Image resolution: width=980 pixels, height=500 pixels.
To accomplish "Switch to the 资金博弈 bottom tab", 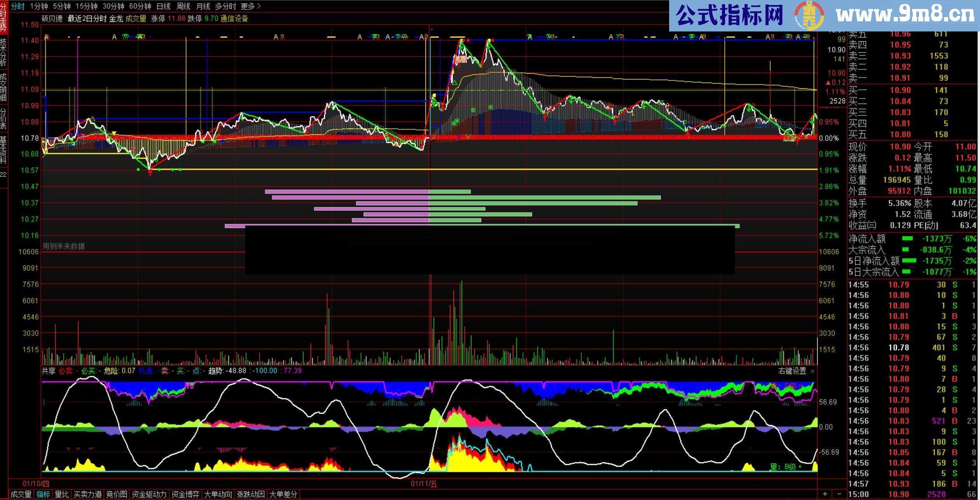I will (185, 494).
